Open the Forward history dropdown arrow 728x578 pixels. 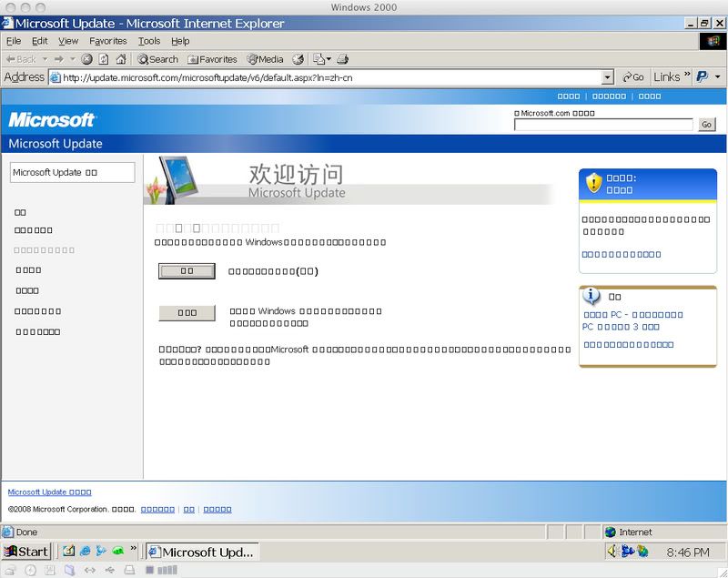point(73,59)
